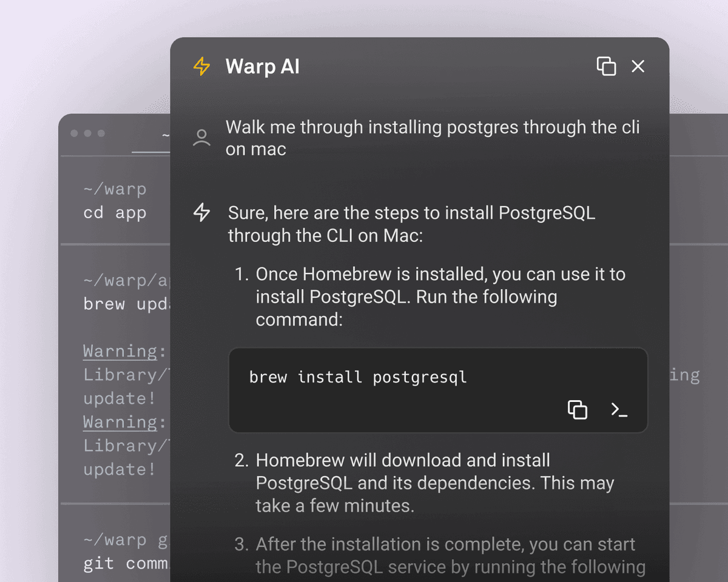The height and width of the screenshot is (582, 728).
Task: Click the second underlined Warning text
Action: tap(120, 422)
